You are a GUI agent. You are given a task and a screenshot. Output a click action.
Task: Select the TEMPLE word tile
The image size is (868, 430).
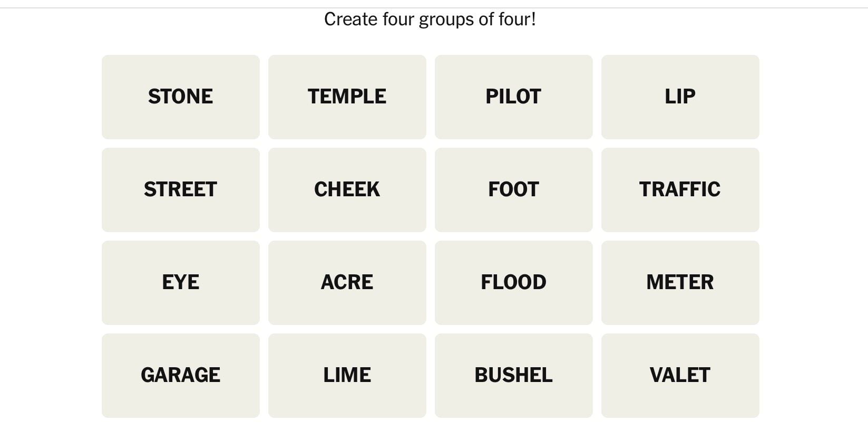click(347, 97)
